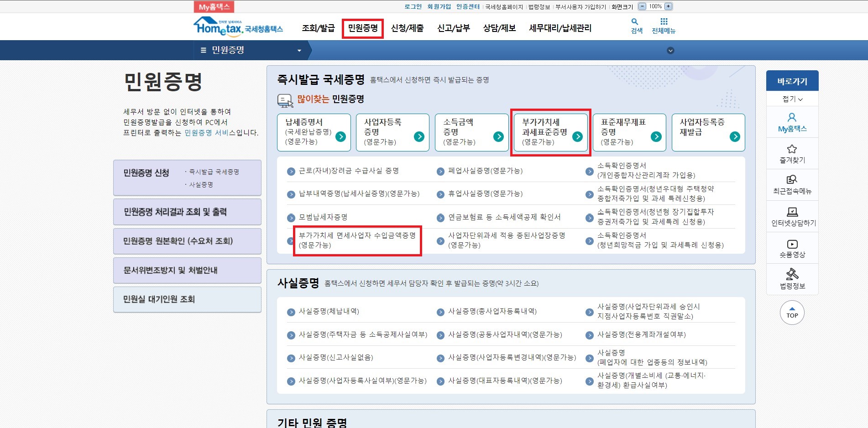Open 조회/발급 menu

[x=318, y=28]
